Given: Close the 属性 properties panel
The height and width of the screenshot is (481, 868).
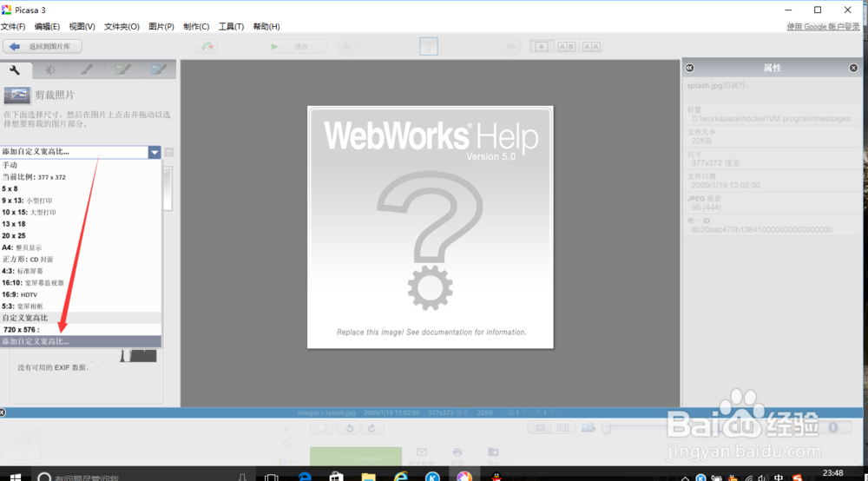Looking at the screenshot, I should (x=853, y=68).
